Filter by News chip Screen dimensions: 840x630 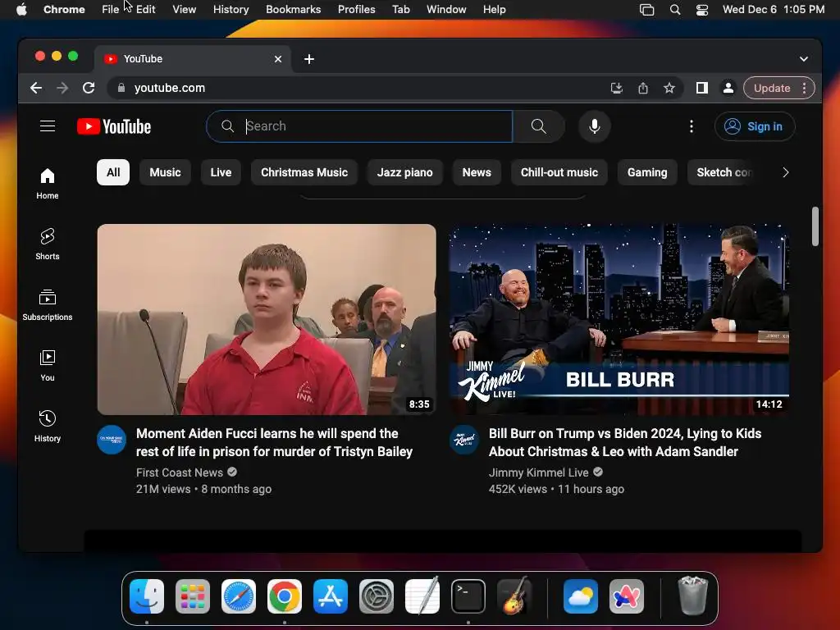coord(477,172)
